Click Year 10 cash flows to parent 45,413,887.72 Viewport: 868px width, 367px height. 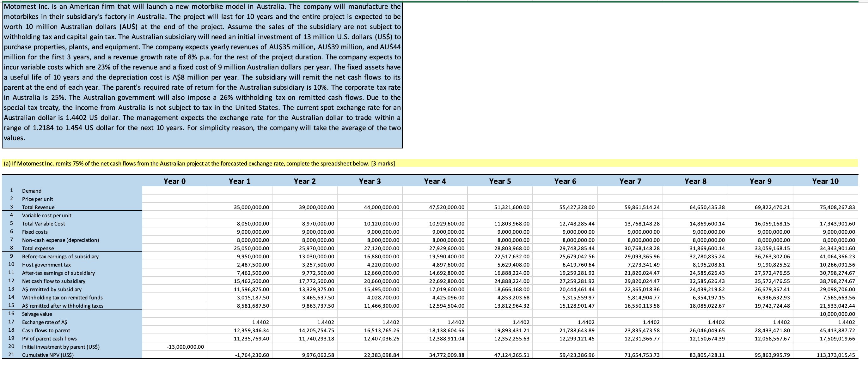[x=837, y=330]
